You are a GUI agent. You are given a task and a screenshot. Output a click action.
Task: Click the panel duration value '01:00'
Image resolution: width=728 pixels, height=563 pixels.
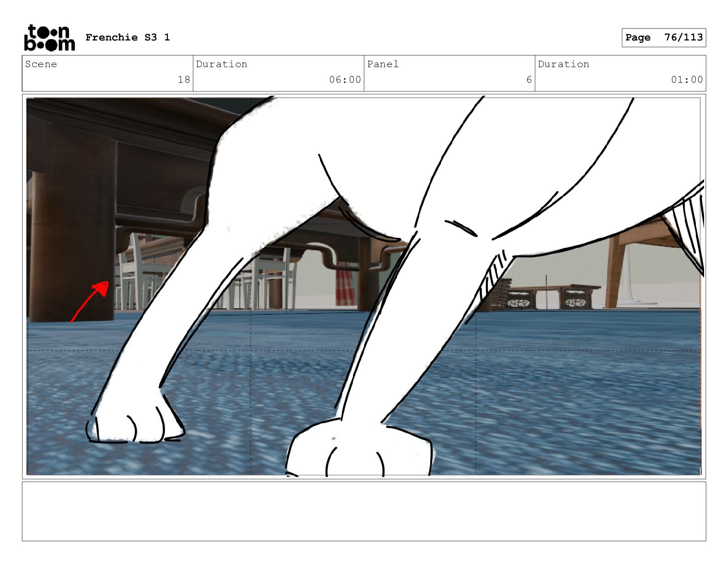687,80
